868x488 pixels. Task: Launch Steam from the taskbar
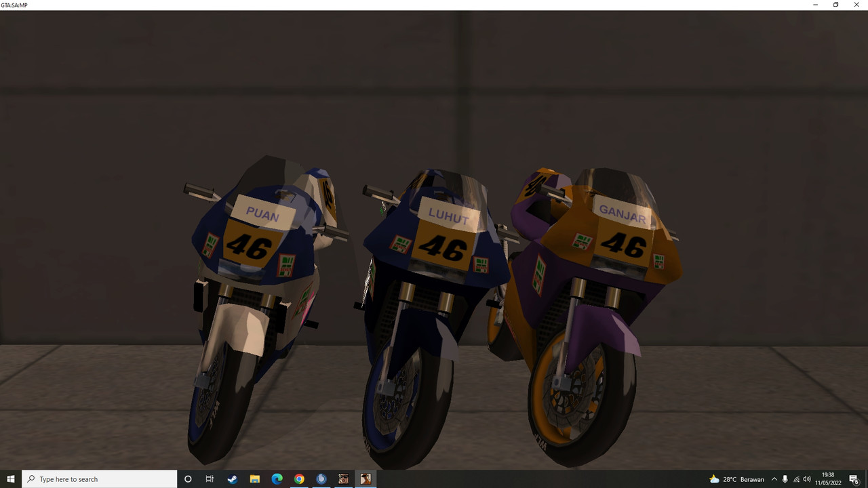coord(232,479)
